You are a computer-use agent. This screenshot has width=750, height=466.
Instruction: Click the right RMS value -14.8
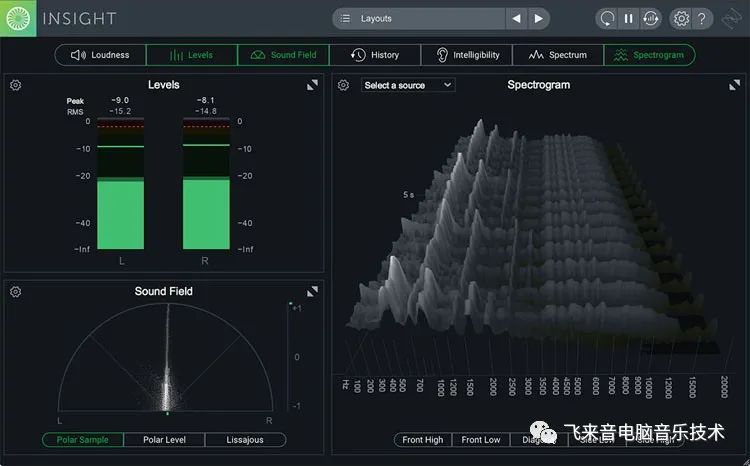coord(206,111)
